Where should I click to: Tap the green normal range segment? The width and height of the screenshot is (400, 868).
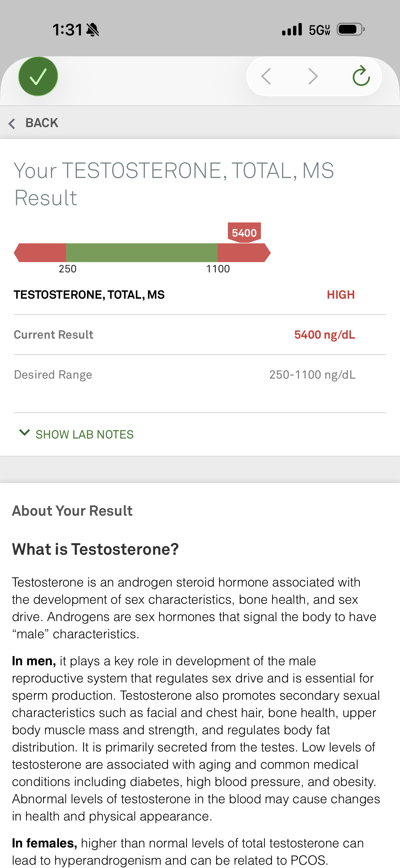pyautogui.click(x=142, y=253)
